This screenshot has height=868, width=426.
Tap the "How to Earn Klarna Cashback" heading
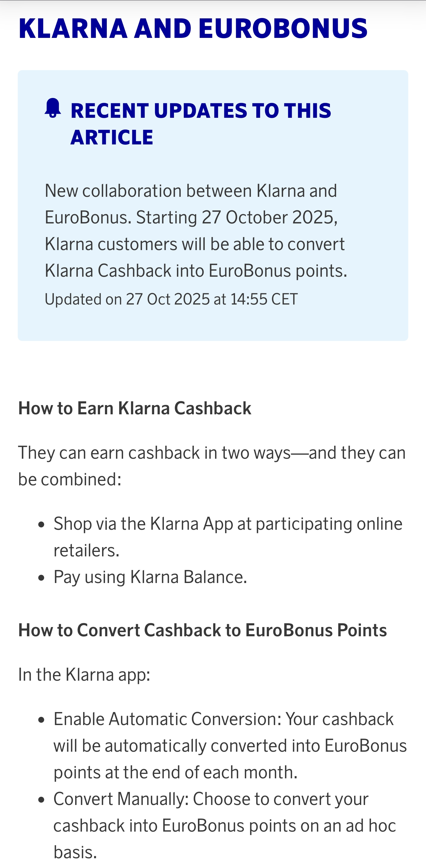pos(135,408)
